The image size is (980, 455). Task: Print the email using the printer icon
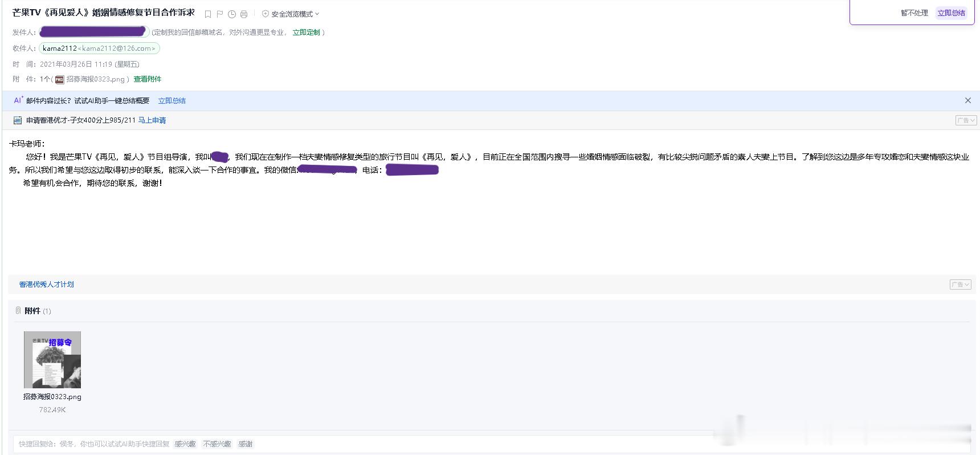(244, 14)
